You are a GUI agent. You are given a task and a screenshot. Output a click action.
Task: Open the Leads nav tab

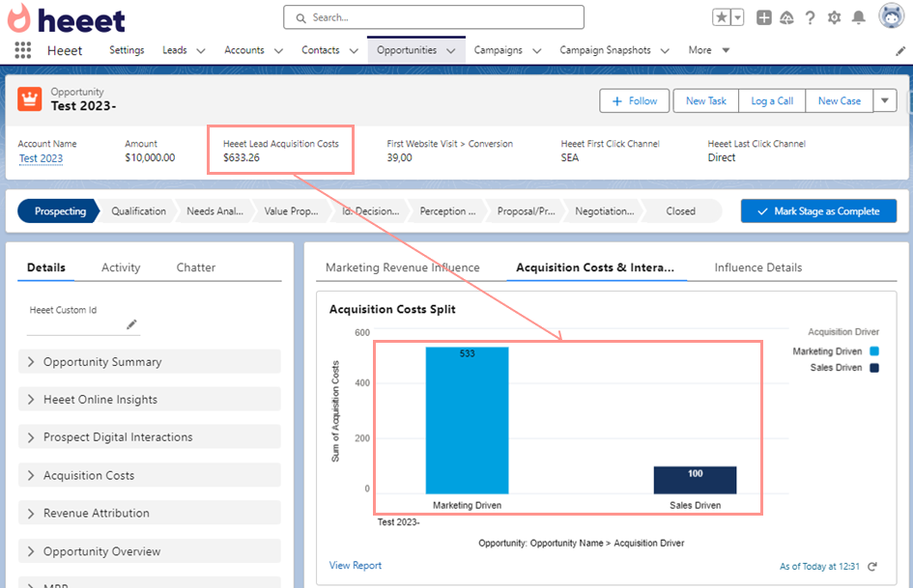coord(175,50)
